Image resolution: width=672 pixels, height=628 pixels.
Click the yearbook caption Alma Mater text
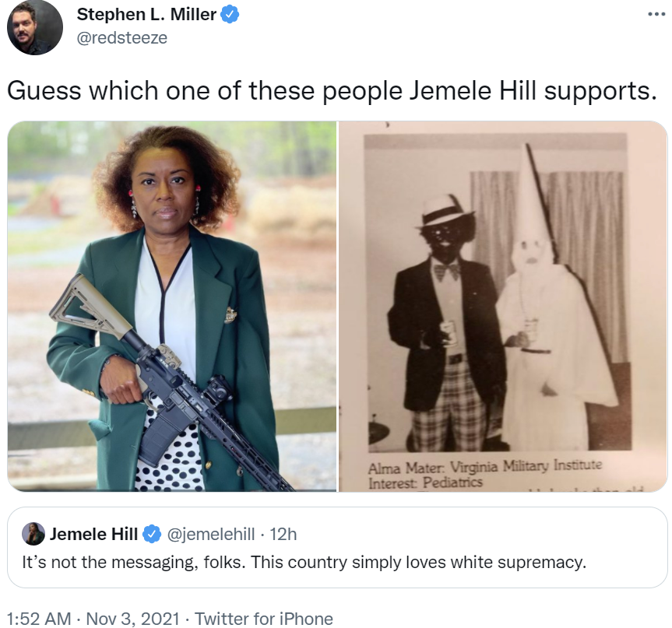[484, 466]
